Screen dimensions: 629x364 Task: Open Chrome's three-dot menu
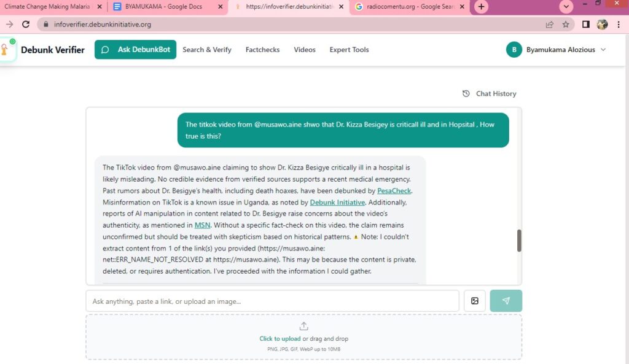619,25
